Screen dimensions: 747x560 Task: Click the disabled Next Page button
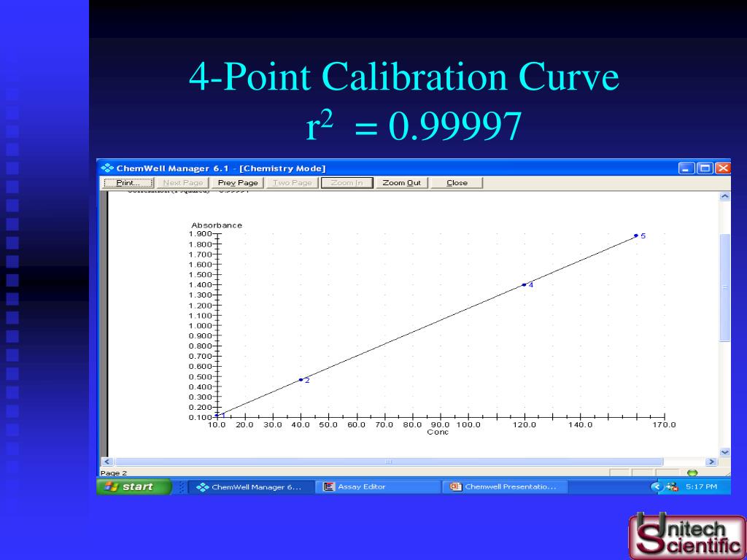pyautogui.click(x=183, y=183)
